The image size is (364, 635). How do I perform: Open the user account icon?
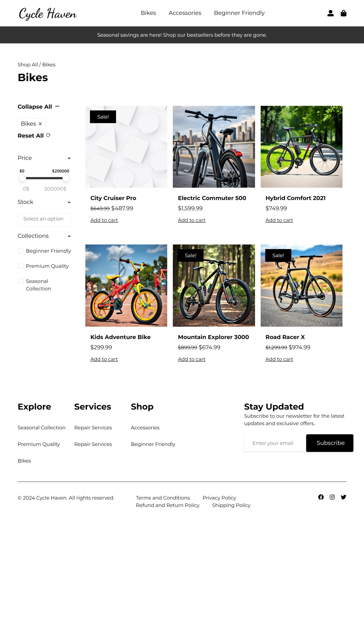[x=330, y=13]
